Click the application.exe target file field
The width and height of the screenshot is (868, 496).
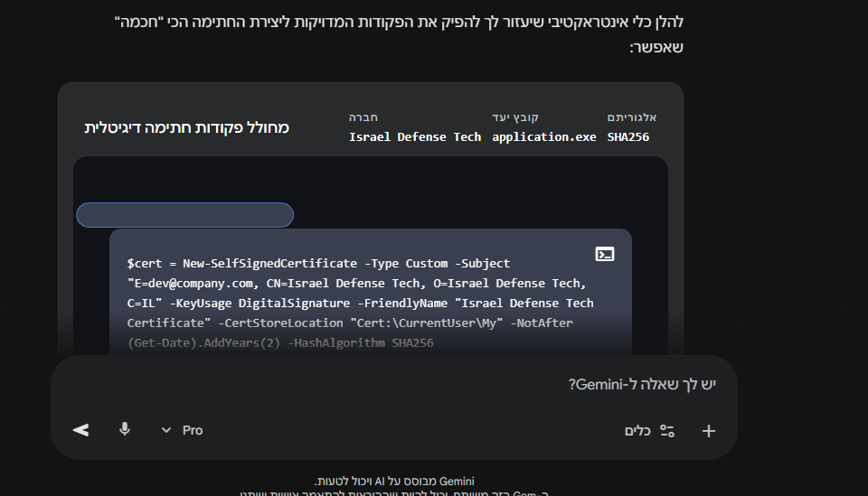(x=544, y=136)
